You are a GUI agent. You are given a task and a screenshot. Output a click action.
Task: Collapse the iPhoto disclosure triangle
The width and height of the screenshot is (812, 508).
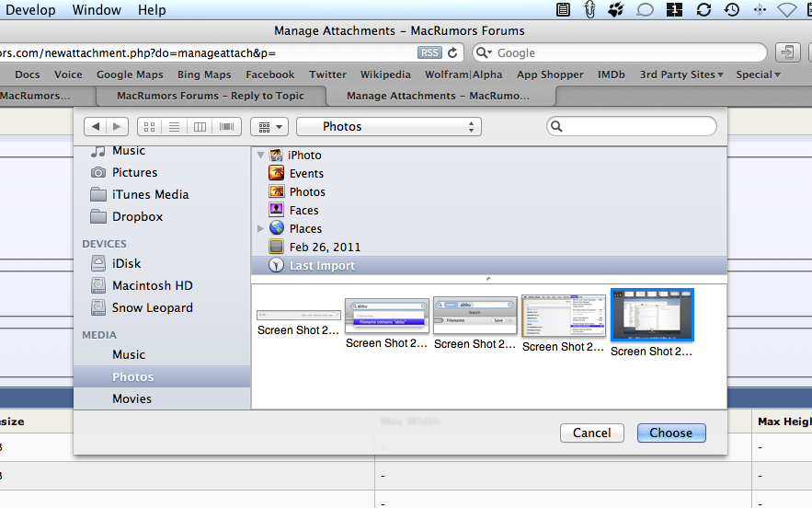(260, 155)
